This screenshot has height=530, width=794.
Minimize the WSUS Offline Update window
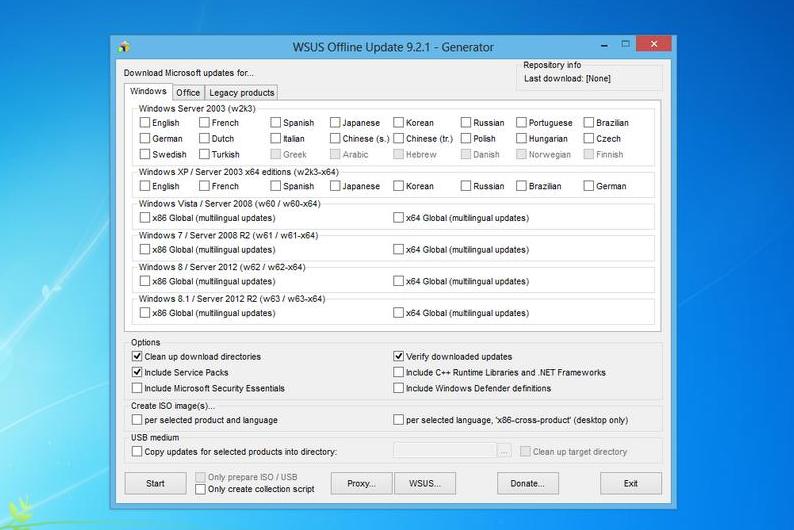coord(604,45)
